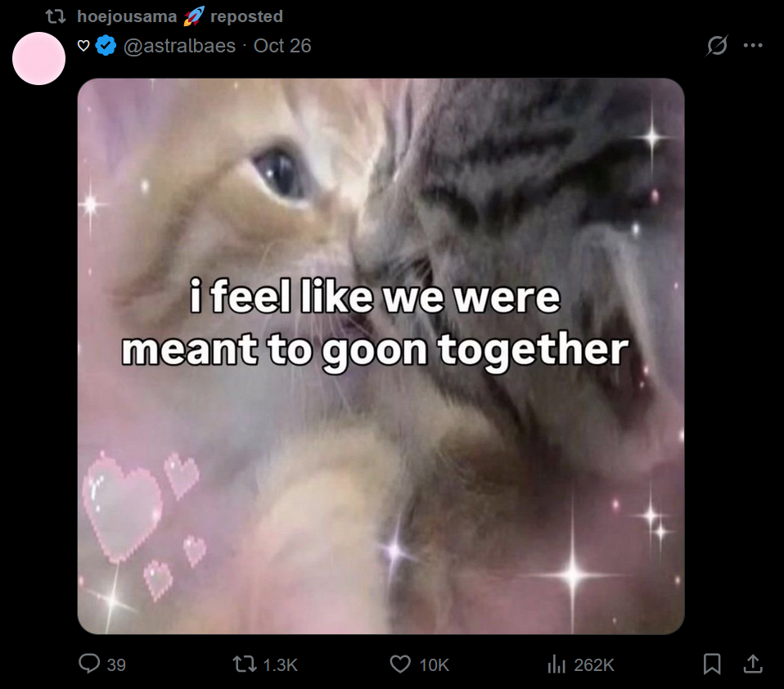Bookmark this post
This screenshot has height=689, width=784.
click(712, 664)
